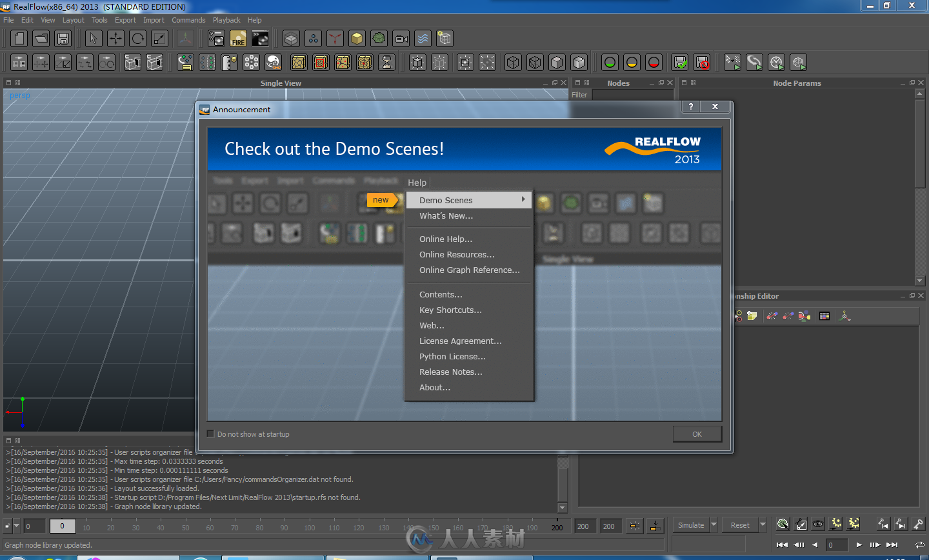Click the FIRE toolbar icon

pyautogui.click(x=238, y=39)
